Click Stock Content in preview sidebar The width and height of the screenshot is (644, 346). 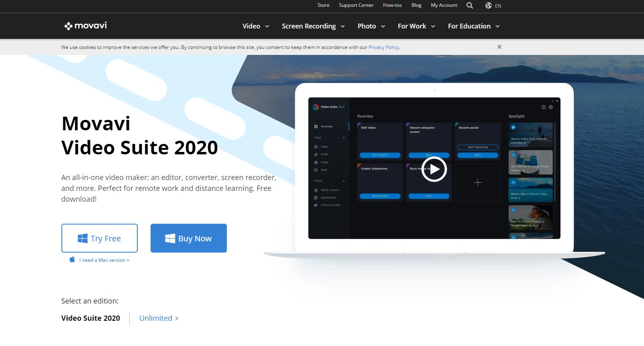[x=330, y=190]
